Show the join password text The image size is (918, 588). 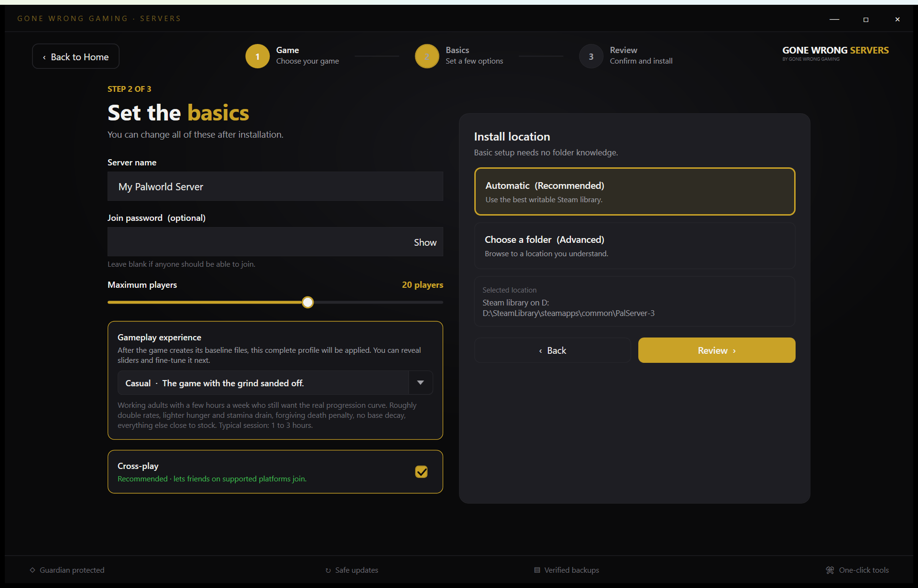coord(425,242)
